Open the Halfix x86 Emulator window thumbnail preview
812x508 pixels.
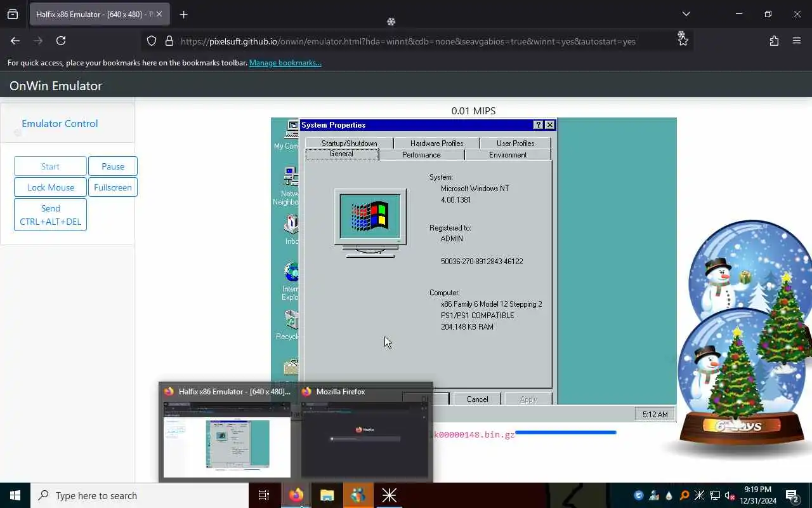coord(227,432)
